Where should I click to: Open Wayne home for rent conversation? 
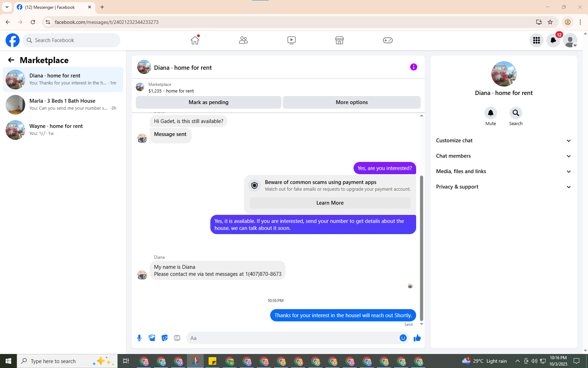click(x=63, y=130)
